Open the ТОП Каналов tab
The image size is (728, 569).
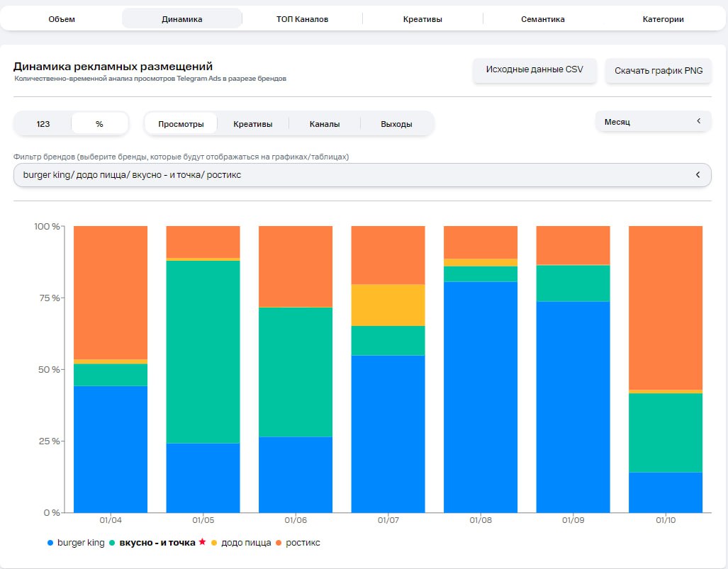[x=302, y=19]
